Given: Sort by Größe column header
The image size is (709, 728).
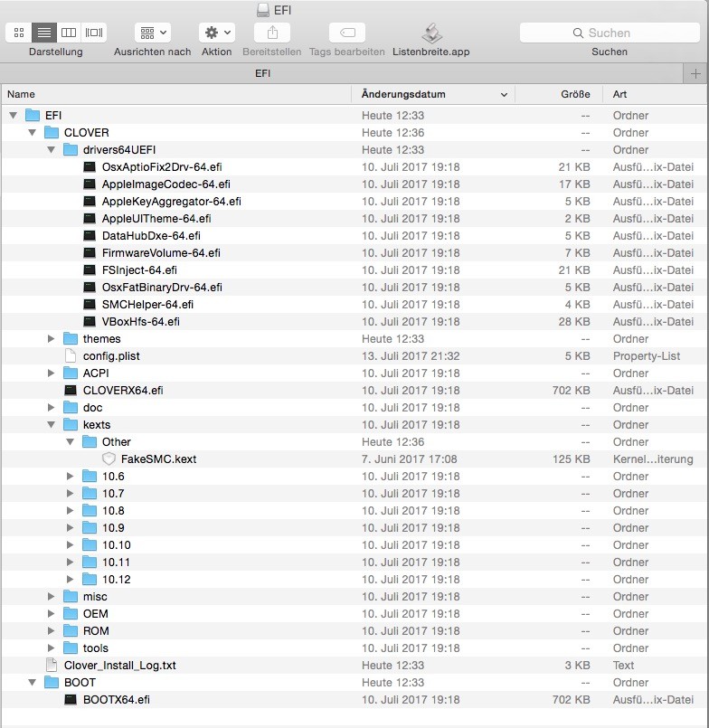Looking at the screenshot, I should tap(559, 94).
